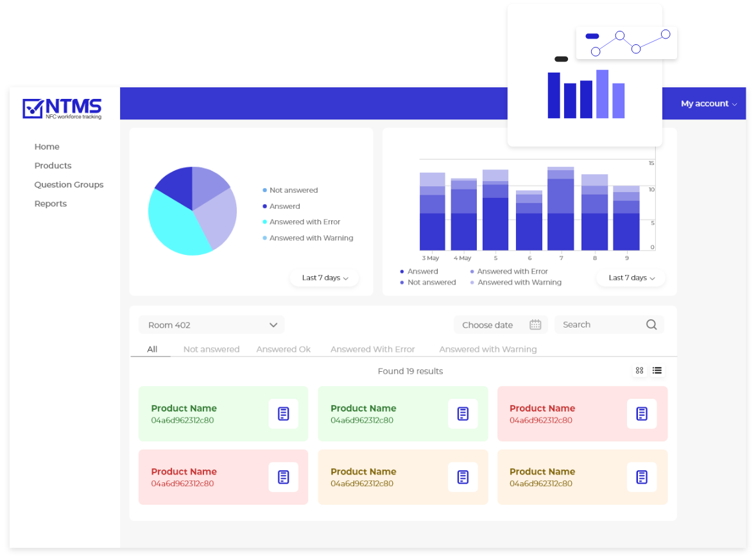Open first orange Product Name card

coord(403,477)
